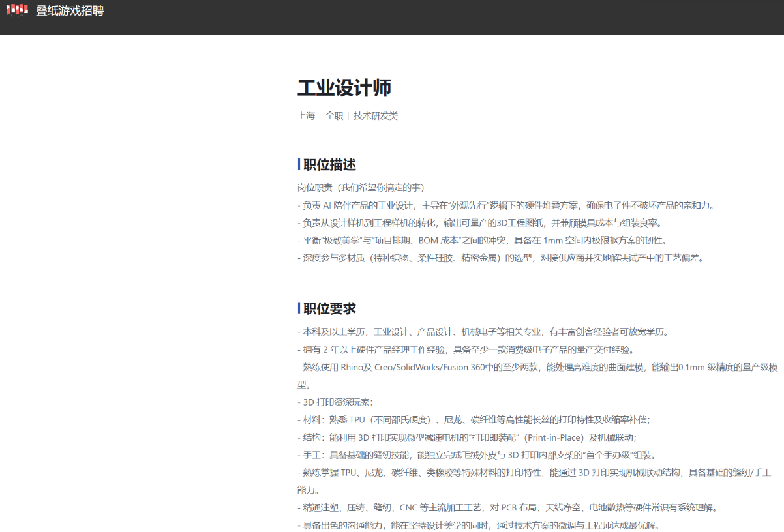The height and width of the screenshot is (532, 784).
Task: Click the 全职 employment type label
Action: [334, 115]
